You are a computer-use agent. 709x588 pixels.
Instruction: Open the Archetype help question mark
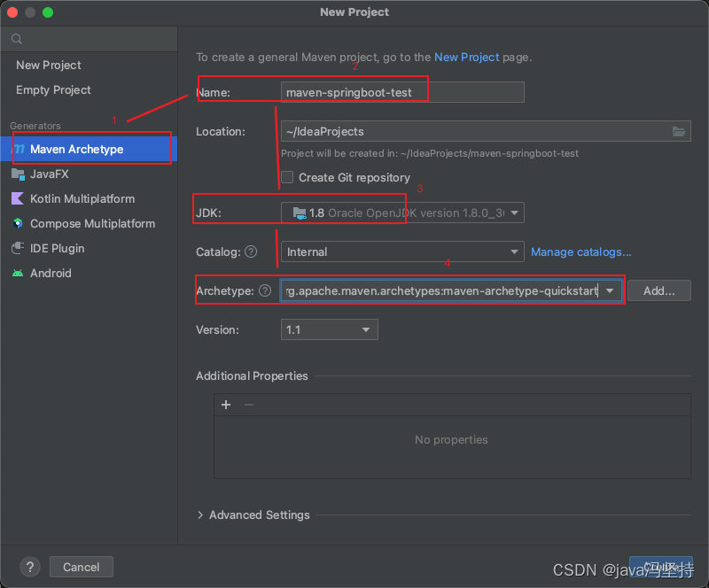(265, 290)
